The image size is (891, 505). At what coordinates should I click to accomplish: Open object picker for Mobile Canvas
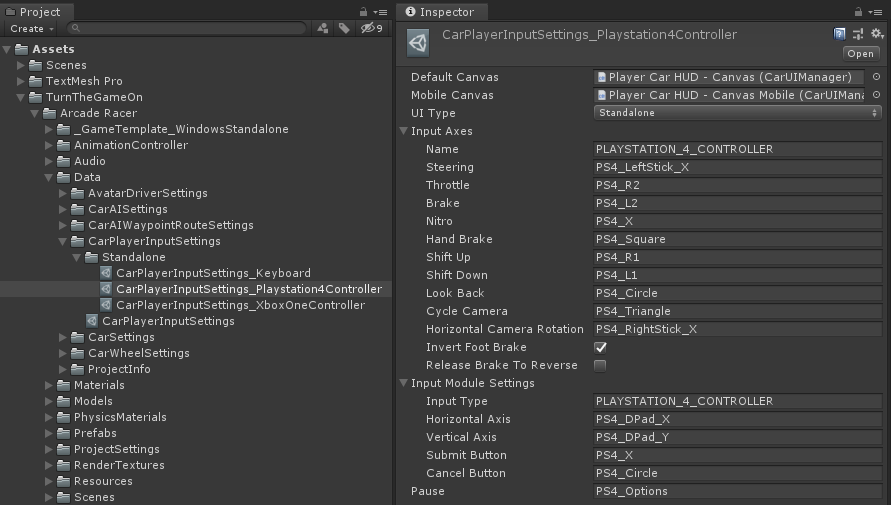(876, 95)
